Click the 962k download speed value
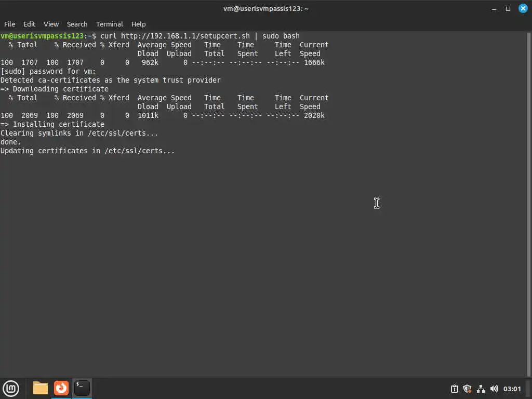The image size is (532, 399). (150, 62)
